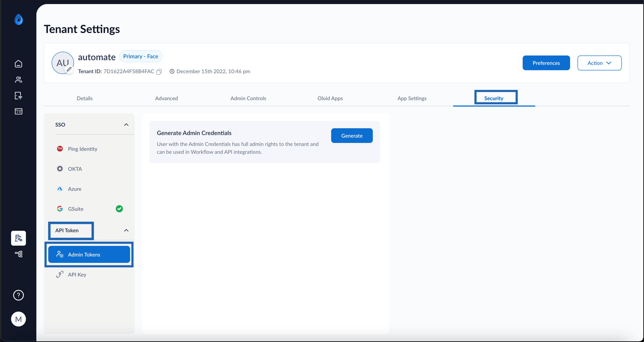644x342 pixels.
Task: Select Ping Identity SSO option
Action: (89, 149)
